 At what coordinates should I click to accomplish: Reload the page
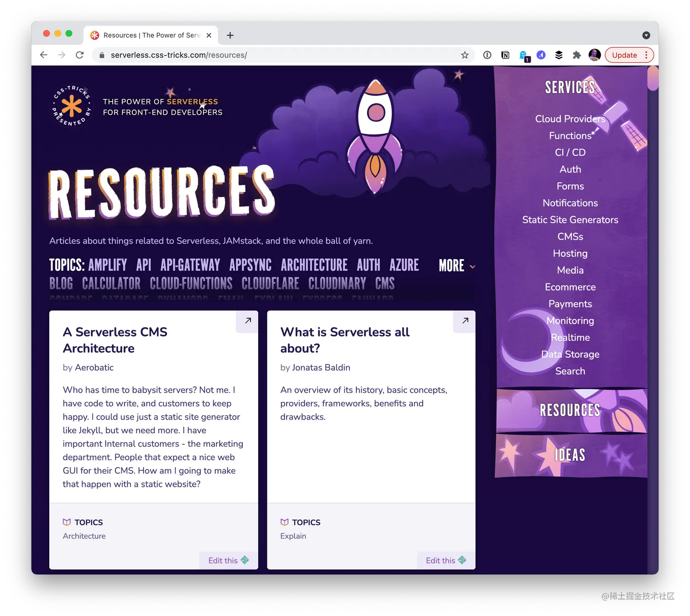[x=79, y=55]
